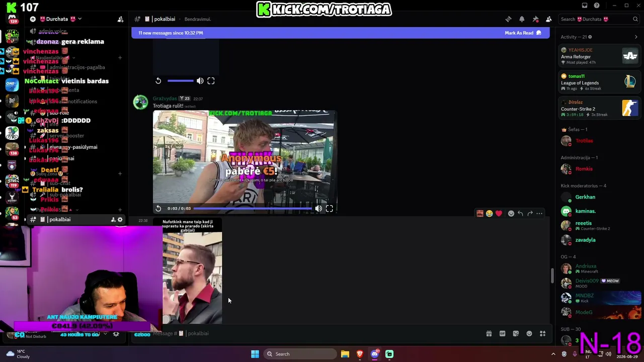Edit pokalbiai channel settings gear
The height and width of the screenshot is (362, 644).
[x=120, y=220]
